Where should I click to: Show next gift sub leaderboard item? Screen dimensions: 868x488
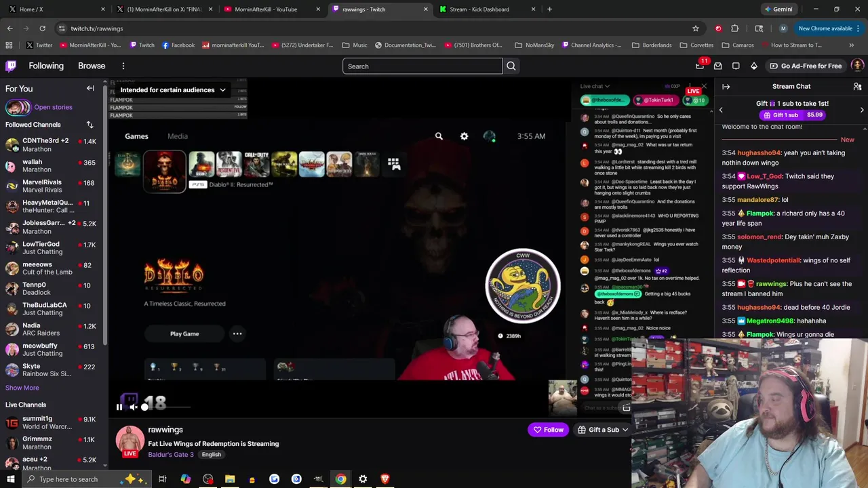(x=862, y=110)
